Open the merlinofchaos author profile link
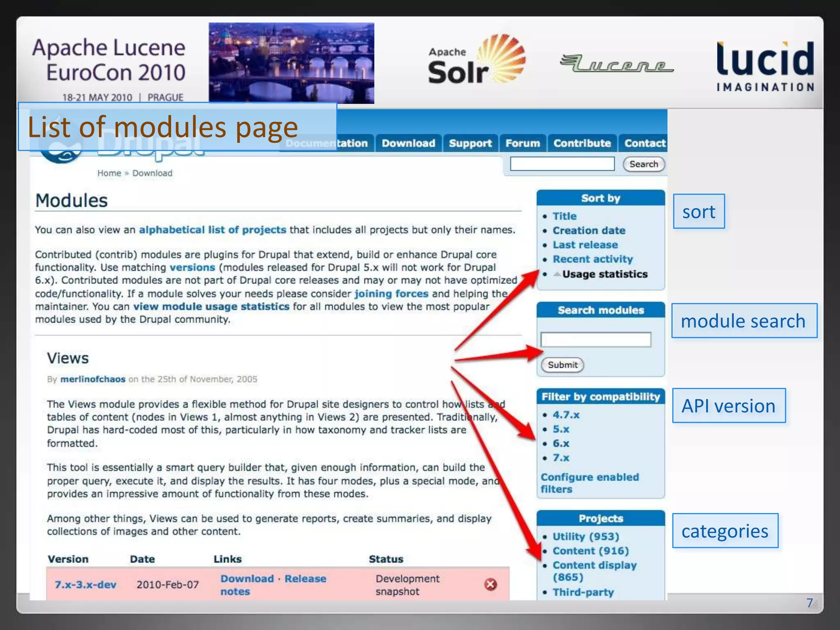Viewport: 840px width, 630px height. (x=93, y=379)
